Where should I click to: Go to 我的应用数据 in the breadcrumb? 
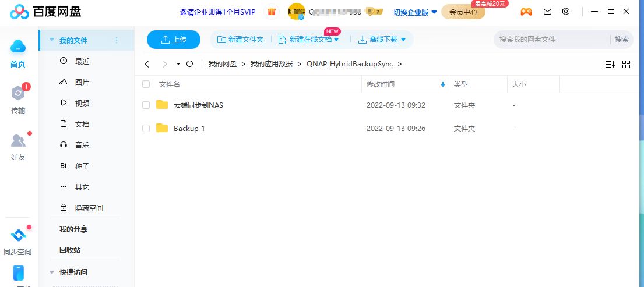272,64
